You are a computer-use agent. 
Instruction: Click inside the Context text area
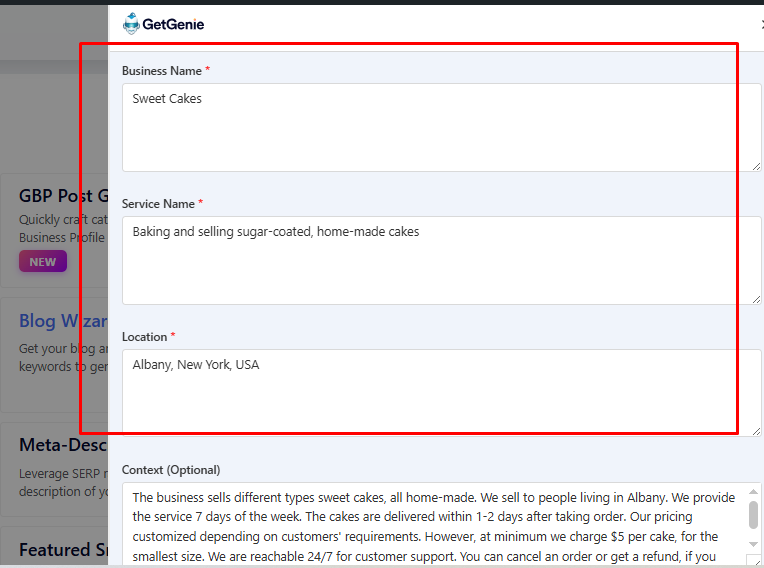pos(430,525)
